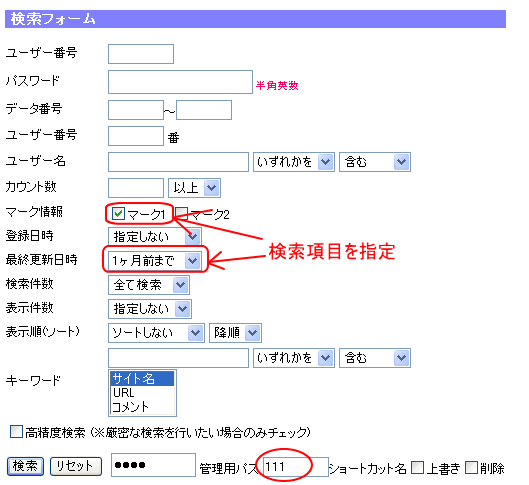Tick the 削除 checkbox
Screen dimensions: 529x485
pyautogui.click(x=471, y=467)
